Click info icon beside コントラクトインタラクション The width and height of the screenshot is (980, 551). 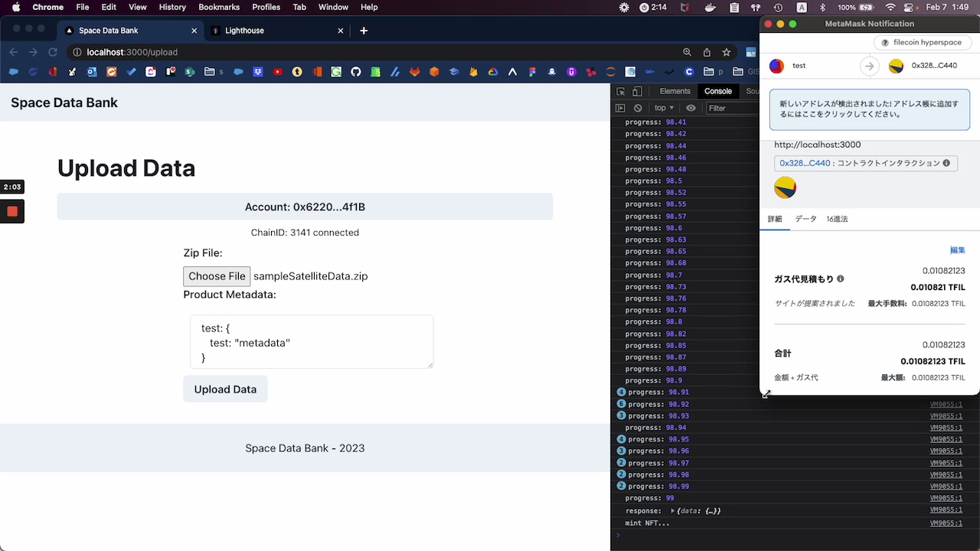click(946, 163)
